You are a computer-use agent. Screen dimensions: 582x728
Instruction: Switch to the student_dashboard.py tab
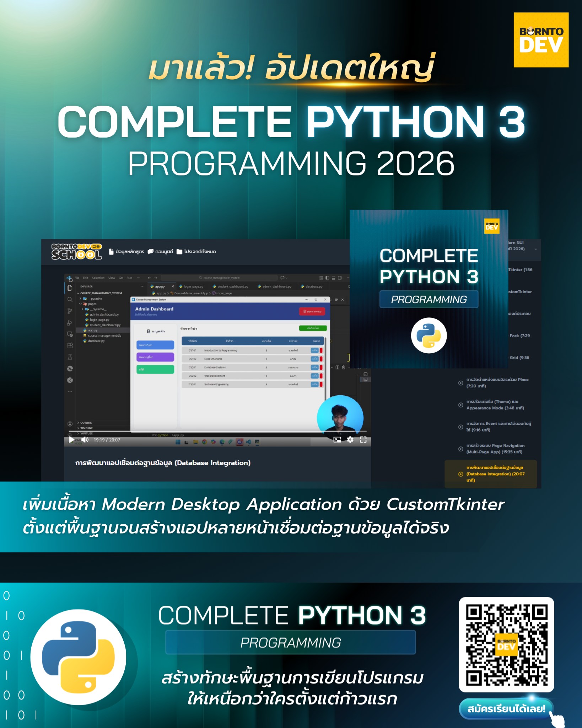point(230,287)
